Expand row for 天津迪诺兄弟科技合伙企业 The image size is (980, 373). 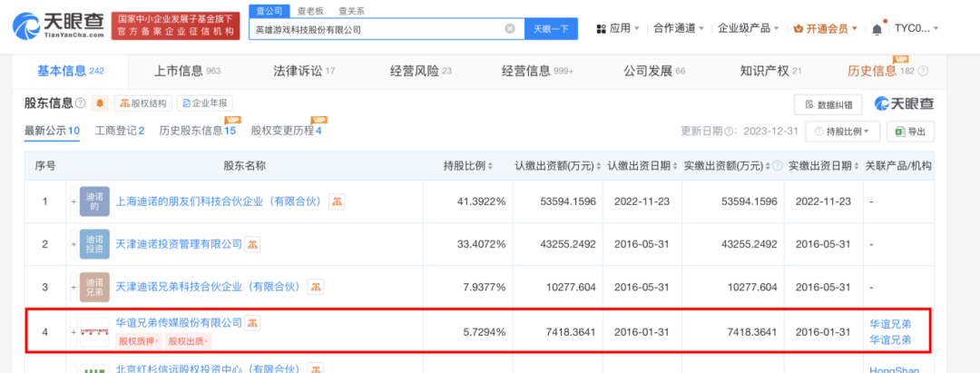73,288
